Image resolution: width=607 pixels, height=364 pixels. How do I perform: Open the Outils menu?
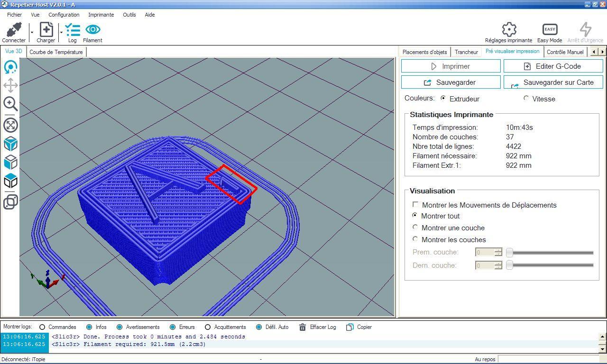point(129,15)
